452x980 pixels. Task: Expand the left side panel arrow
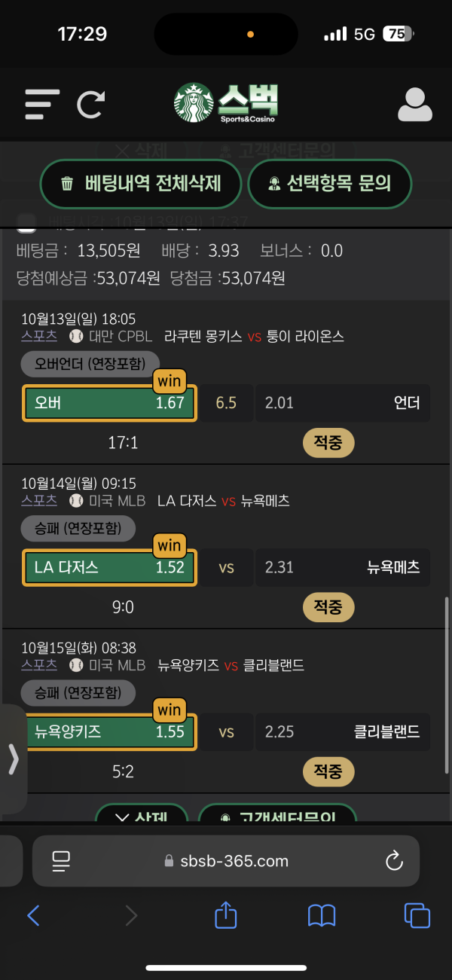click(x=13, y=759)
